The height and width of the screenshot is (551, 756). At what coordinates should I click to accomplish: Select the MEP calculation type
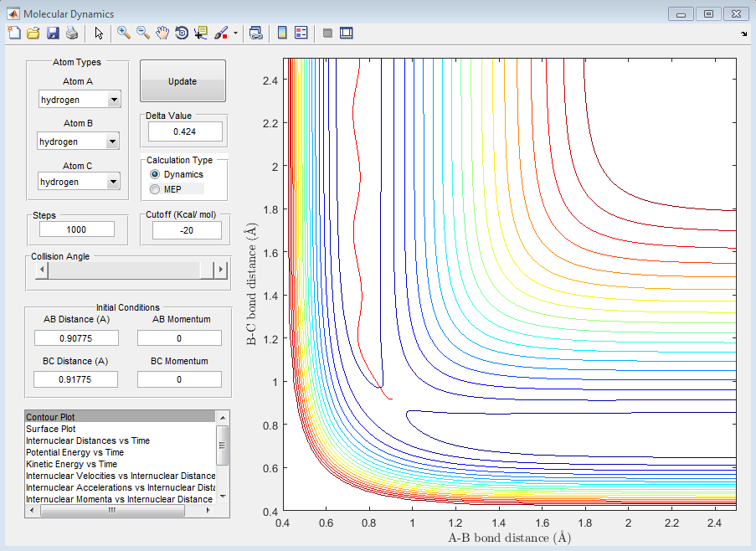[x=154, y=189]
